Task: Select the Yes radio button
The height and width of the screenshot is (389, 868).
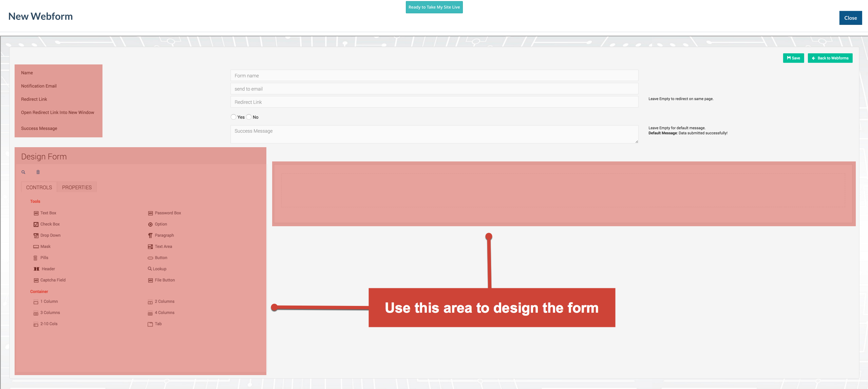Action: (x=233, y=117)
